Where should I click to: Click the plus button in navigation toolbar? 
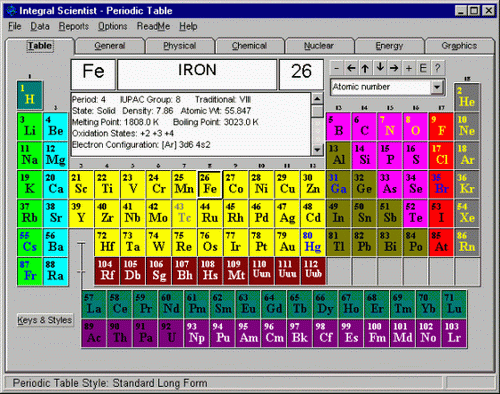[409, 68]
